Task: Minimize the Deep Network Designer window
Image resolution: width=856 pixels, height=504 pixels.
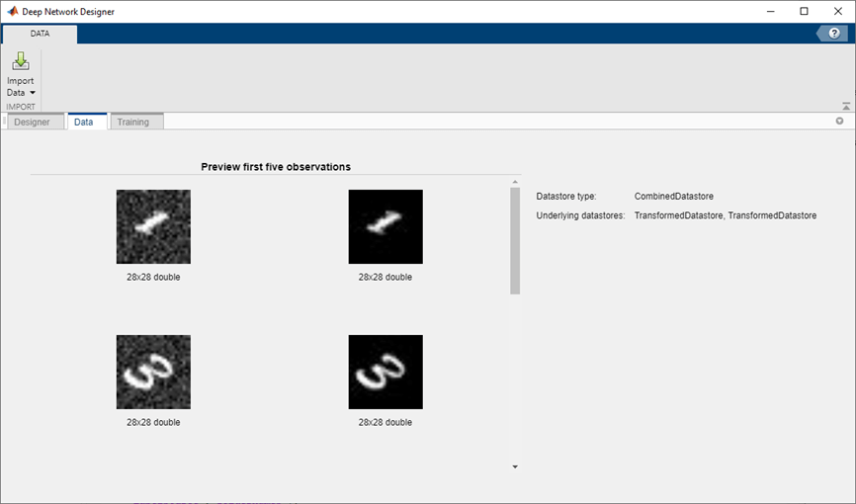Action: coord(771,12)
